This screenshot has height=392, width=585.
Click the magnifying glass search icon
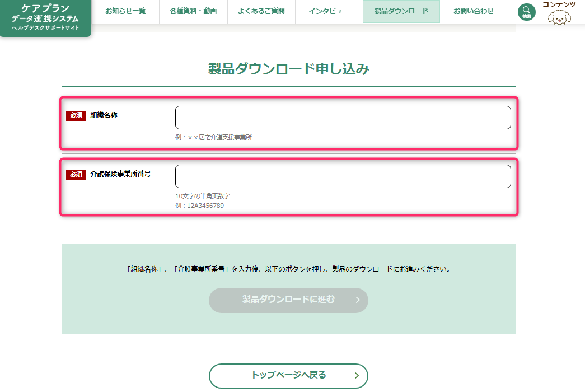pos(526,12)
